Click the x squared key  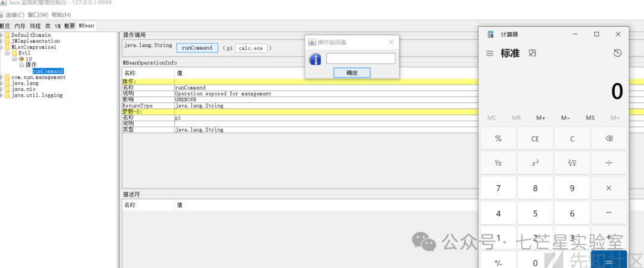coord(535,163)
